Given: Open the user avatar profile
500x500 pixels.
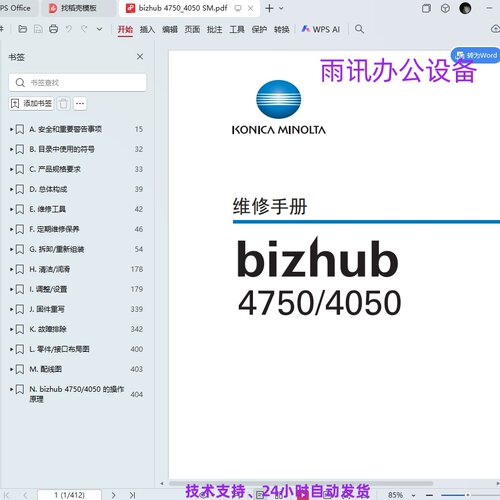Looking at the screenshot, I should 465,8.
